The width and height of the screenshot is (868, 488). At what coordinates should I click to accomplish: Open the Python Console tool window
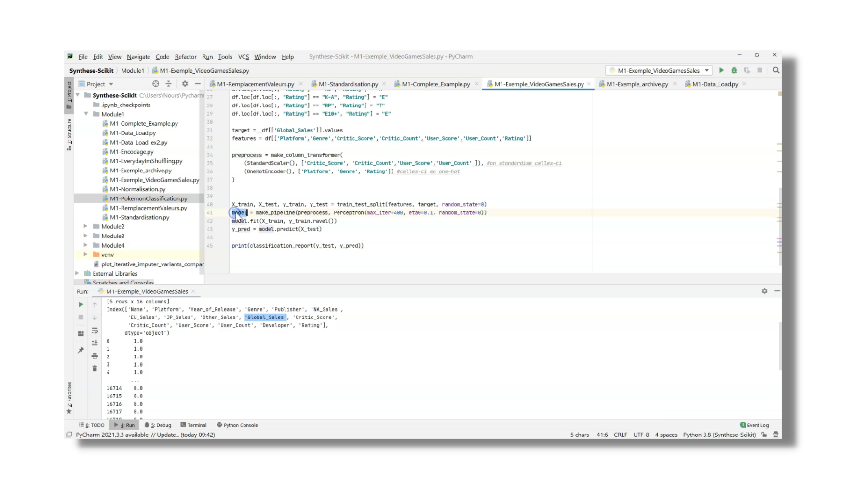point(237,425)
